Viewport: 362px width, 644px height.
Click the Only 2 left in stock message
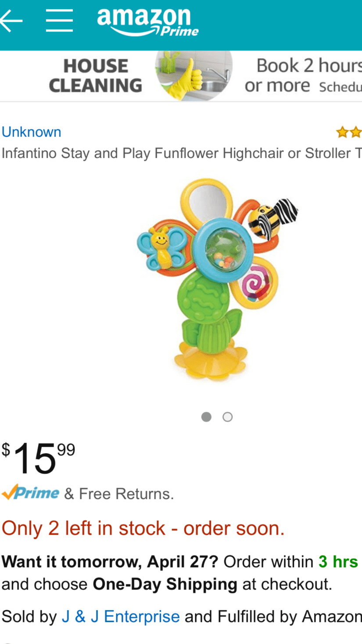pyautogui.click(x=143, y=528)
